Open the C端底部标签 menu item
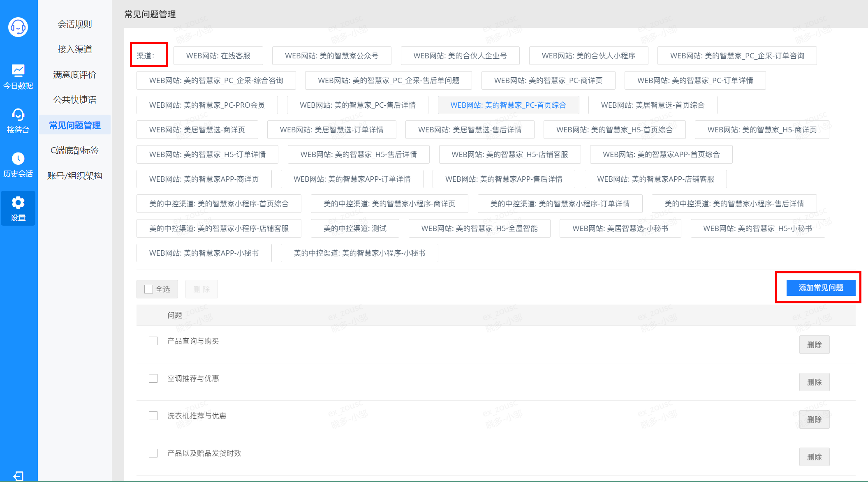The width and height of the screenshot is (868, 485). point(75,150)
